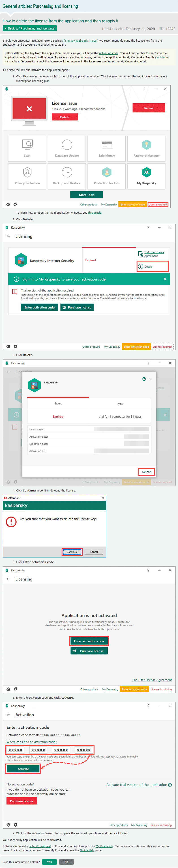
Task: Close the license details dialog with X
Action: (150, 379)
